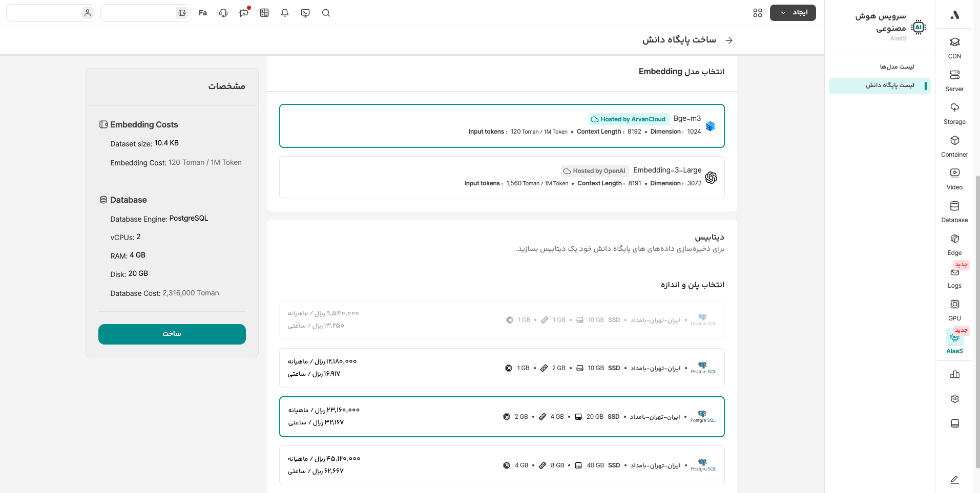This screenshot has width=980, height=493.
Task: Open the Server section icon
Action: (x=954, y=80)
